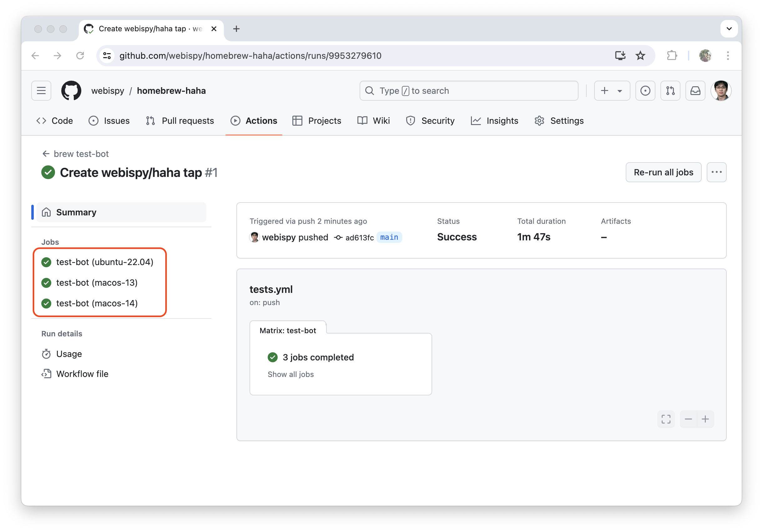Zoom out the workflow graph
Screen dimensions: 763x532
[x=688, y=419]
